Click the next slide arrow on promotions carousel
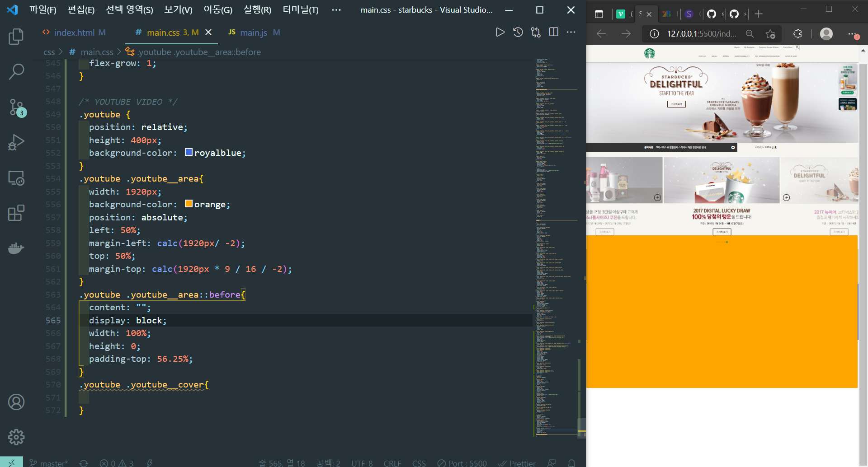 tap(786, 197)
